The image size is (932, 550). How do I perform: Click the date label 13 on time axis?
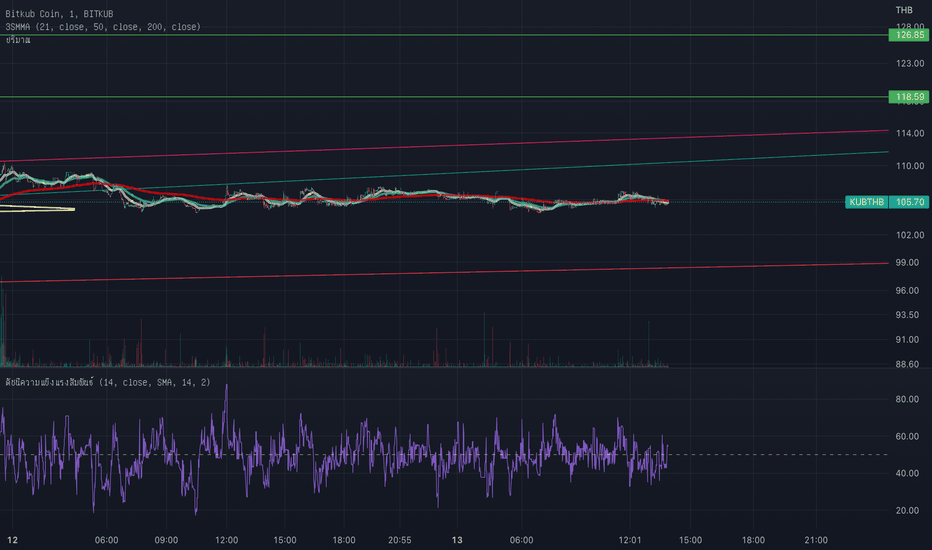(456, 540)
